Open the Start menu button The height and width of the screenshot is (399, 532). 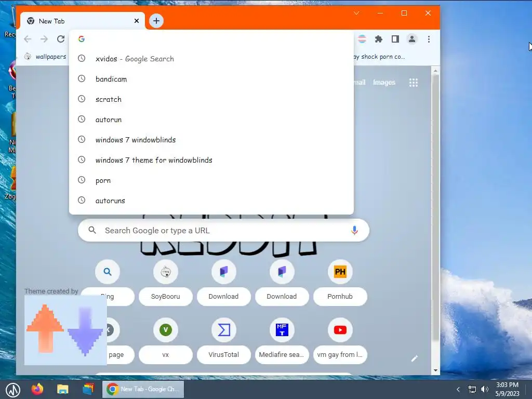(x=12, y=390)
